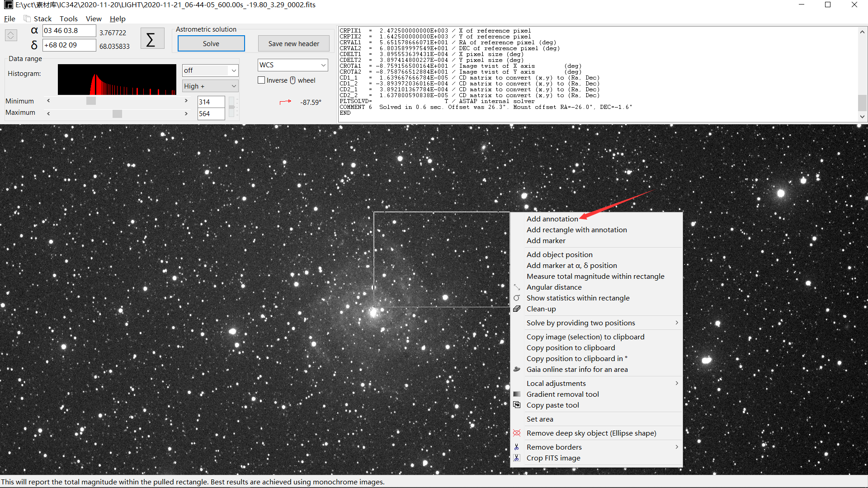Click the Copy paste tool icon
The width and height of the screenshot is (868, 488).
tap(517, 405)
